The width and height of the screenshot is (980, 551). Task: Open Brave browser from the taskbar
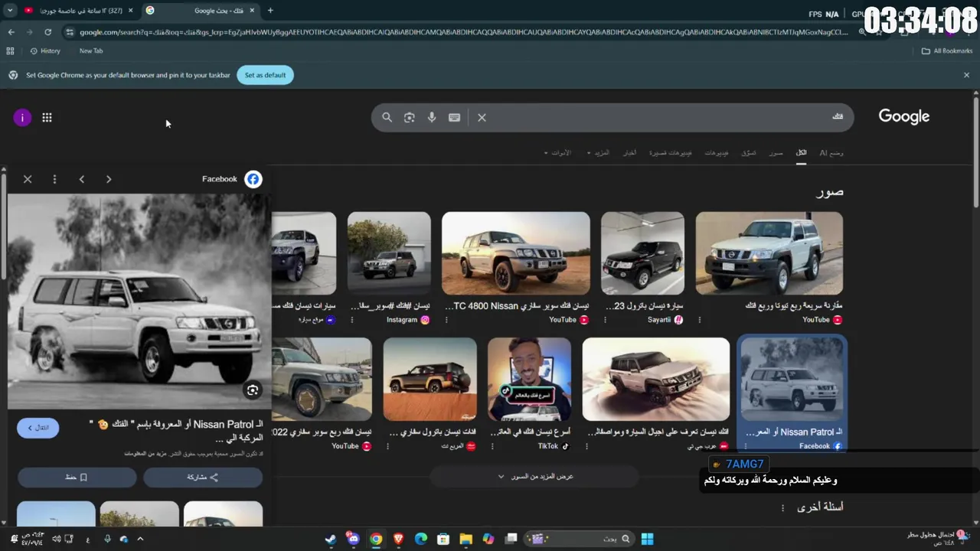(x=398, y=539)
